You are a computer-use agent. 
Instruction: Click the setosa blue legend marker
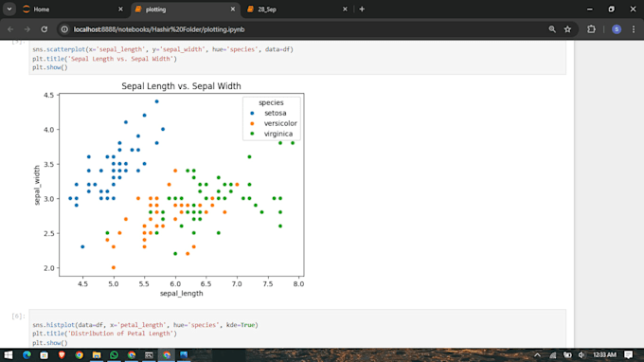(252, 113)
